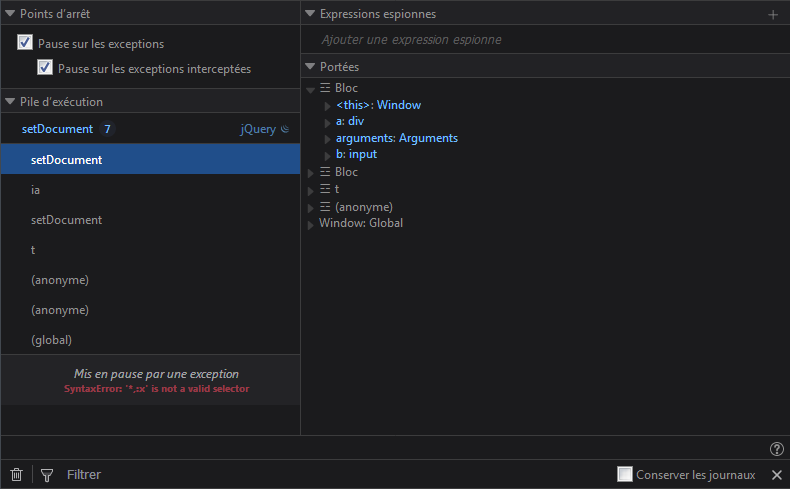Select the second (anonyme) stack frame
Image resolution: width=790 pixels, height=489 pixels.
150,310
